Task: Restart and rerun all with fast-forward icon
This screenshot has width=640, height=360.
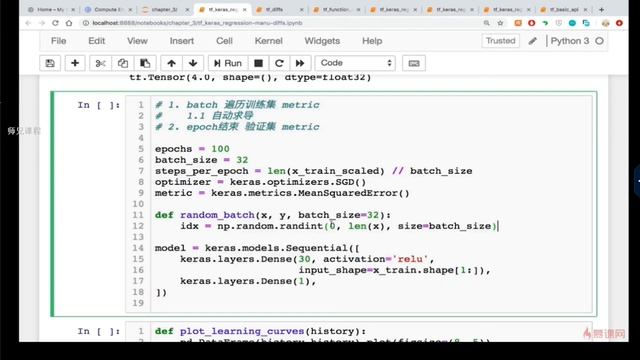Action: point(300,63)
